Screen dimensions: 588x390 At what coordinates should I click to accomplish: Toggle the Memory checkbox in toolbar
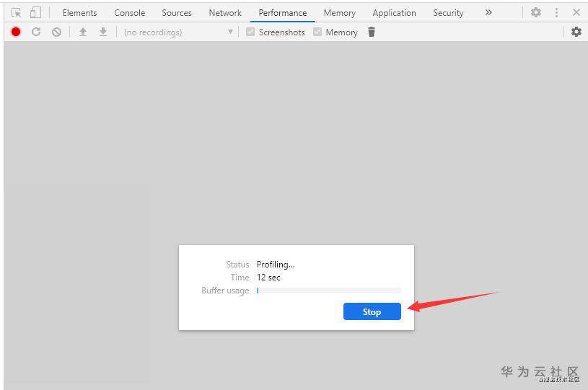pyautogui.click(x=317, y=32)
